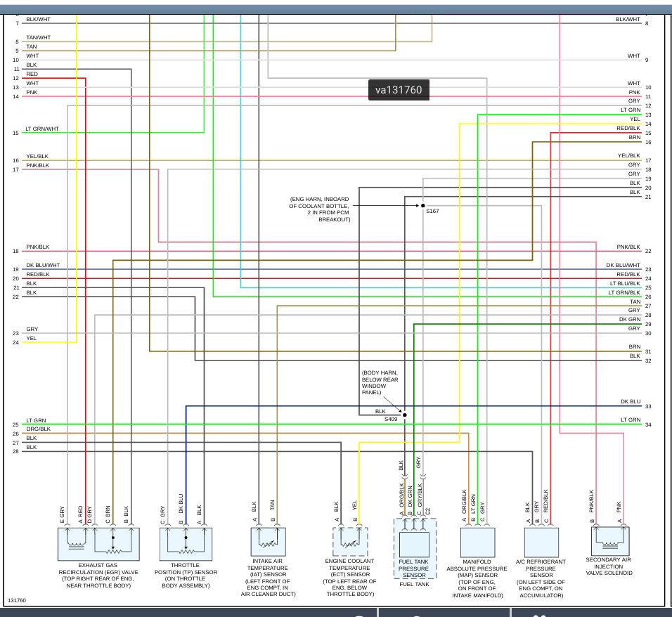Viewport: 672px width, 617px height.
Task: Select 'A/C REFRIGERANT PRESSURE SENSOR' caption
Action: coord(541,578)
